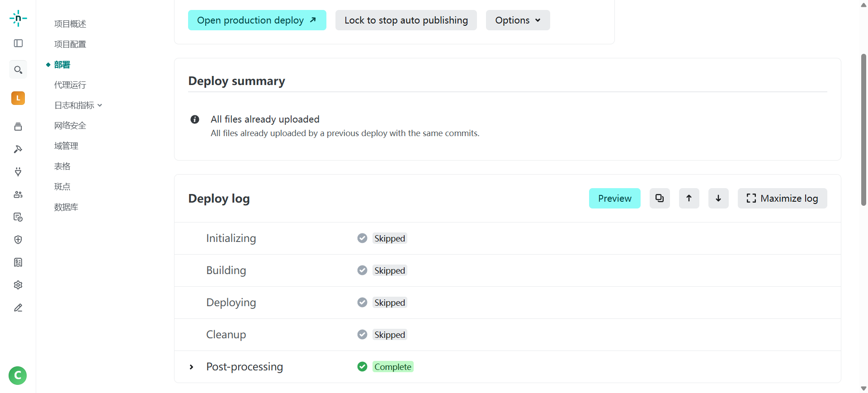Click the Cleanup step check icon
868x393 pixels.
[x=362, y=334]
